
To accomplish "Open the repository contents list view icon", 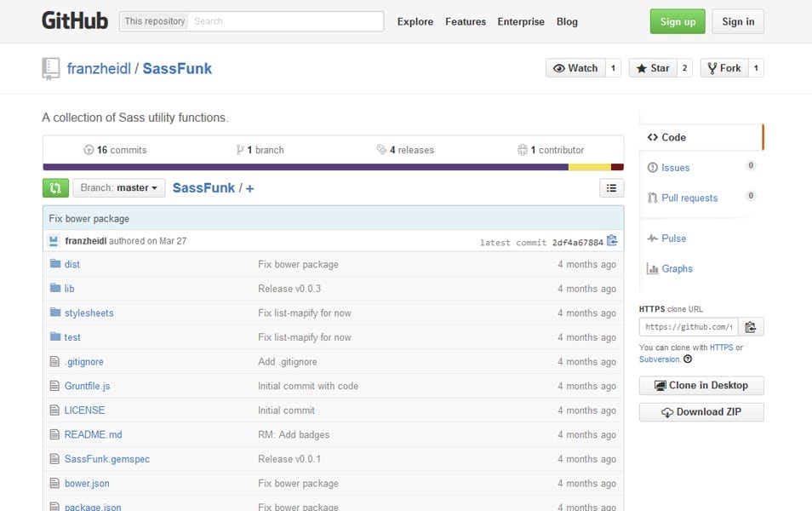I will click(611, 187).
